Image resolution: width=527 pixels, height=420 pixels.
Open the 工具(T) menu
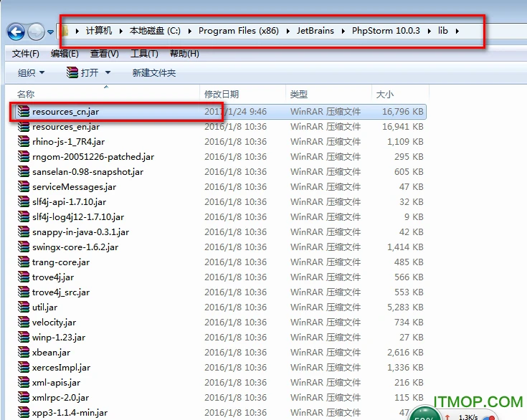144,54
